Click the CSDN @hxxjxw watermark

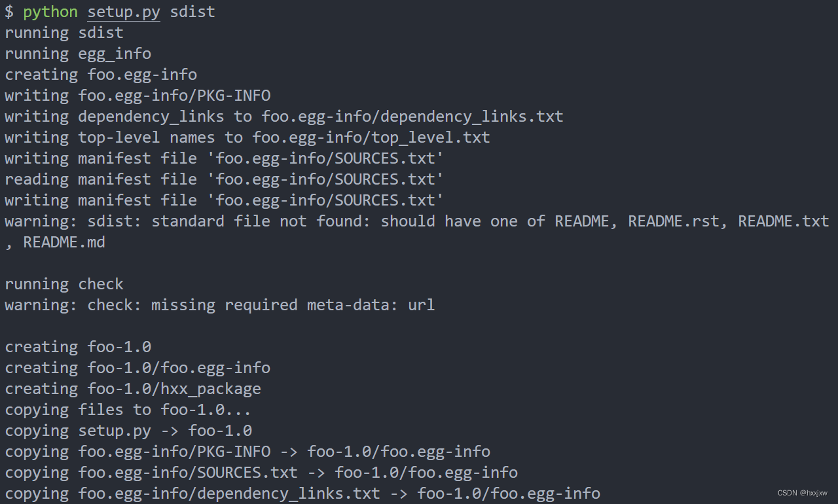coord(803,493)
